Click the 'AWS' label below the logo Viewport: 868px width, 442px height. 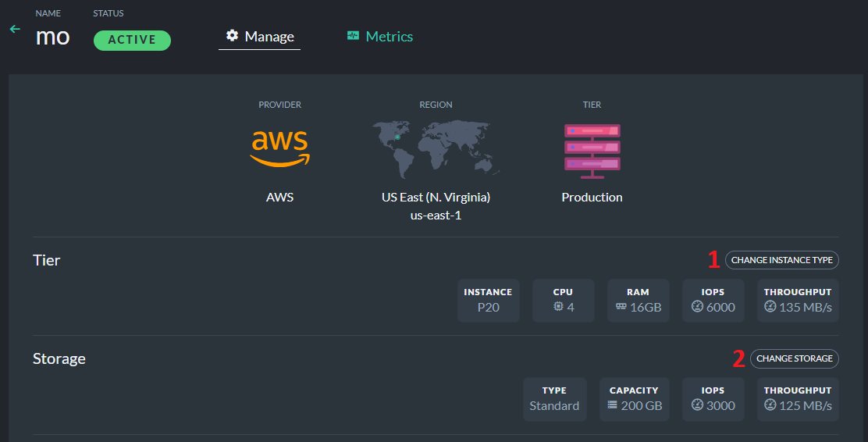pos(279,198)
